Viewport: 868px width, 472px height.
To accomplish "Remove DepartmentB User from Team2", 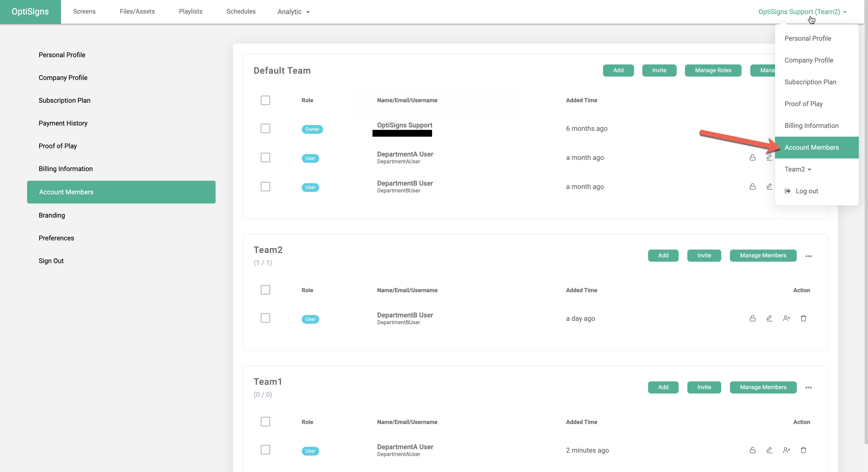I will coord(786,318).
